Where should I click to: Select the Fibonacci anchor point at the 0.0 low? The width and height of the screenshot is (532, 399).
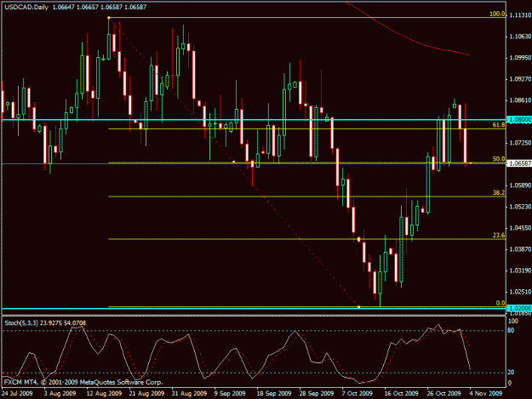(358, 307)
